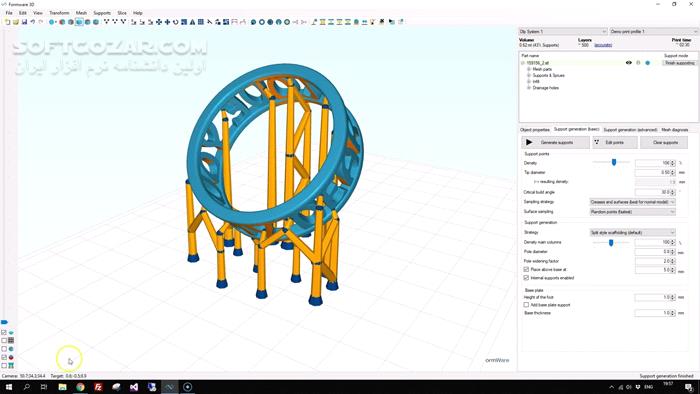Toggle first viewport display checkbox with teal icon
The image size is (700, 394).
(x=4, y=332)
